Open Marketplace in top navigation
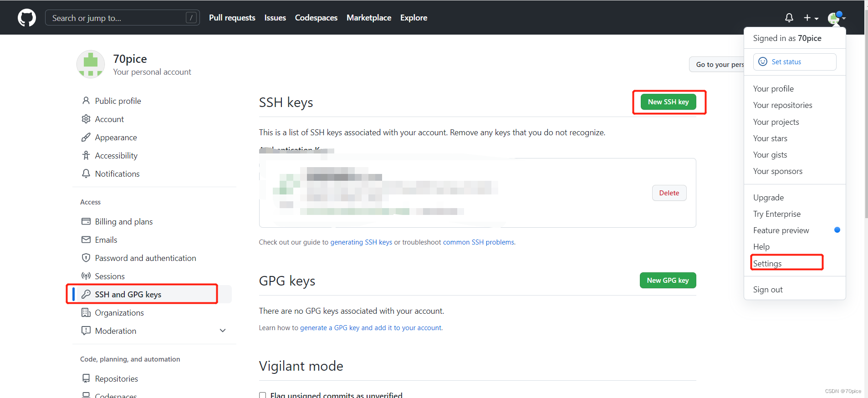 pyautogui.click(x=369, y=18)
